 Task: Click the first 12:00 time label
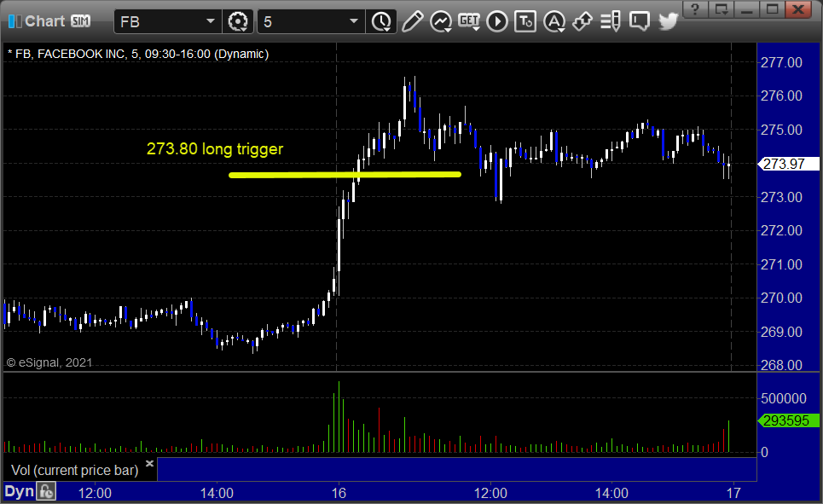pos(95,493)
